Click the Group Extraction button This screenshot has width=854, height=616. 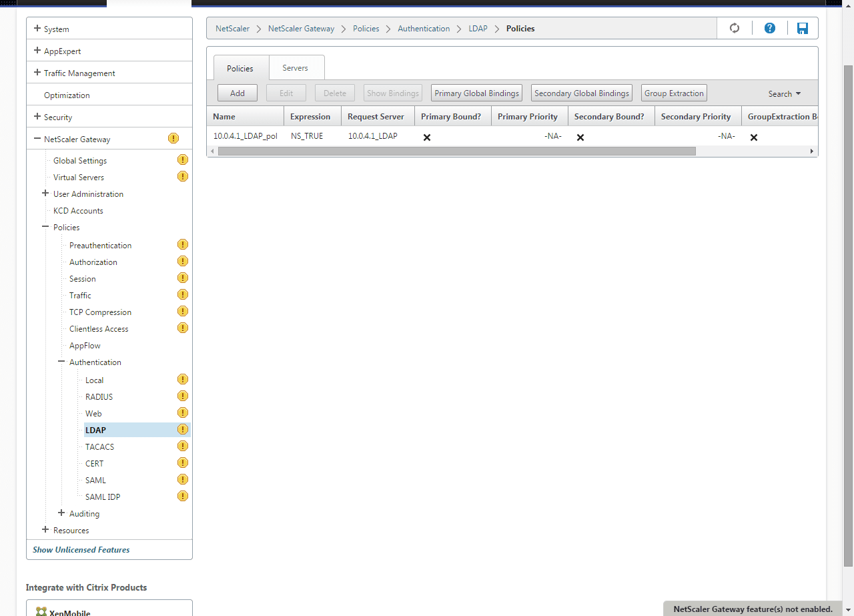(x=674, y=93)
